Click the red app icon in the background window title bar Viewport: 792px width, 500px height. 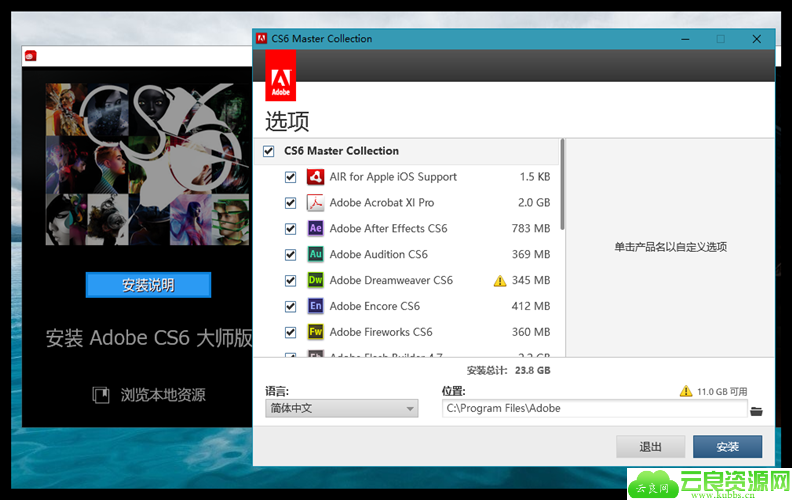point(30,56)
